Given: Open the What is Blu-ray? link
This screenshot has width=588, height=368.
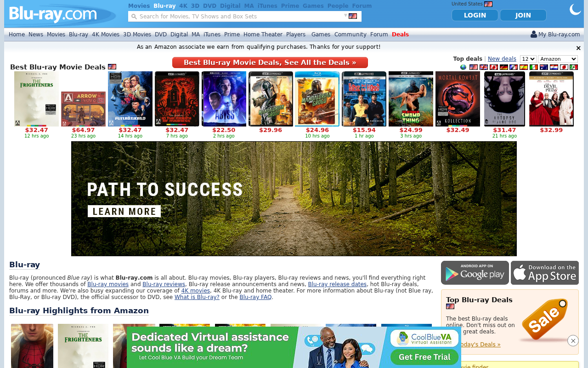Looking at the screenshot, I should tap(197, 297).
